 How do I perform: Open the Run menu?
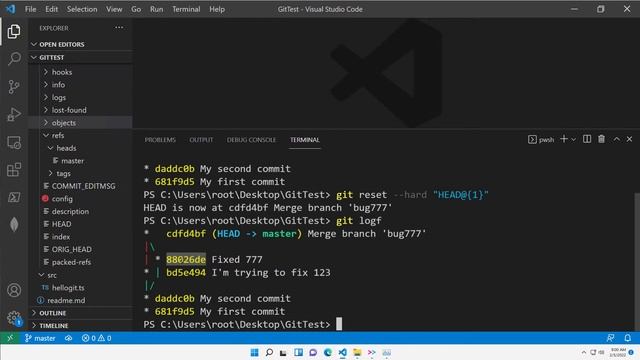coord(156,9)
